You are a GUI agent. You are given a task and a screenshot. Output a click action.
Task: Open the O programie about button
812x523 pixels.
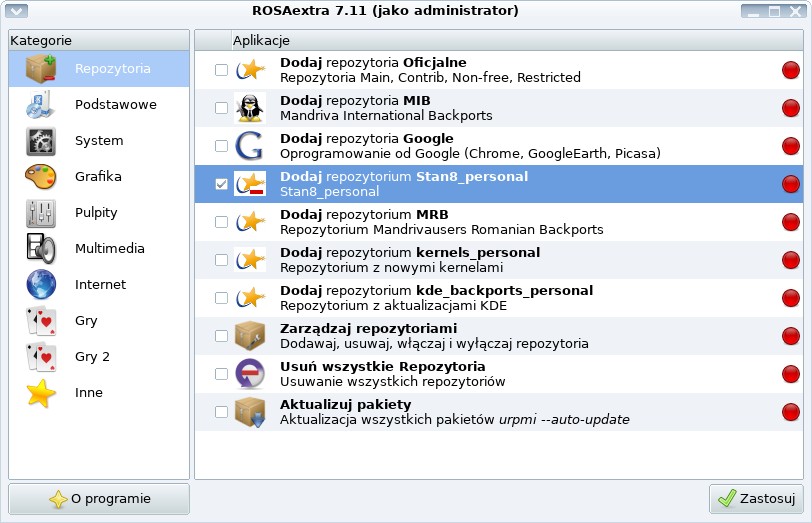coord(99,499)
